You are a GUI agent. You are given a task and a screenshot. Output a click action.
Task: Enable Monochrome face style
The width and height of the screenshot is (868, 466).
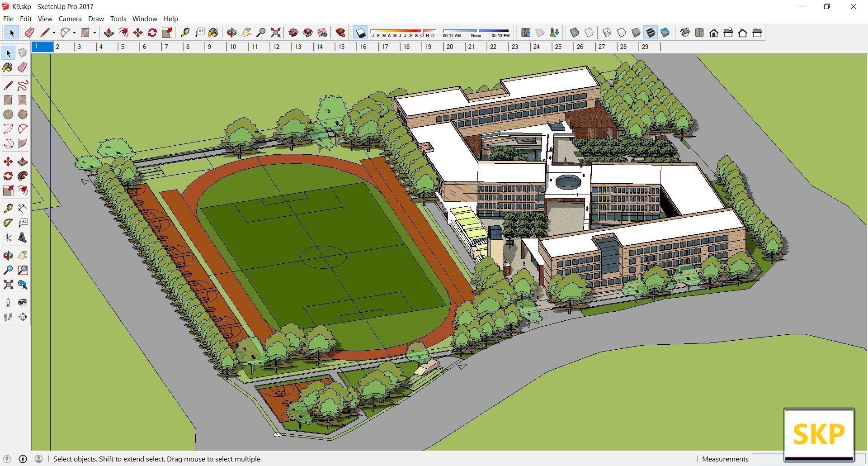pos(665,33)
